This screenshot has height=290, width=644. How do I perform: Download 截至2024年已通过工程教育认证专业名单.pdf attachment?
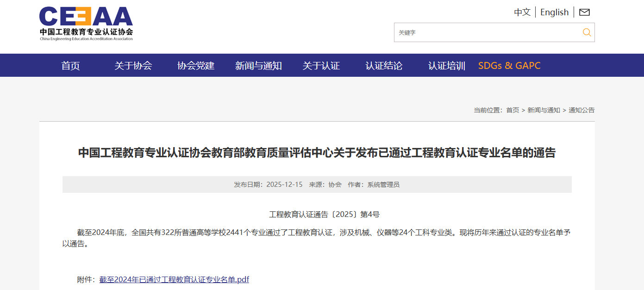(x=174, y=279)
